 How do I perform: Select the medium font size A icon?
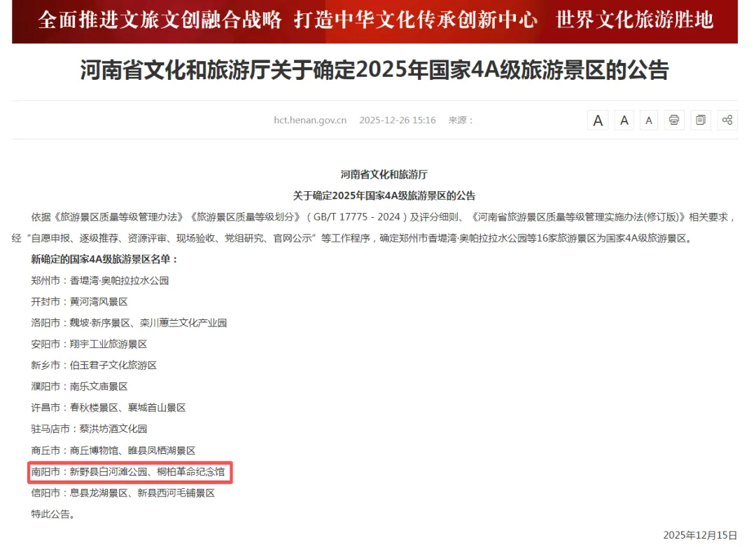pos(624,120)
